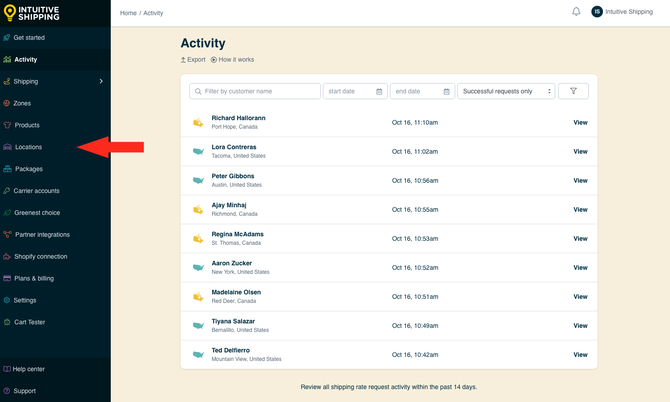The width and height of the screenshot is (670, 402).
Task: Click the start date calendar icon
Action: tap(379, 91)
